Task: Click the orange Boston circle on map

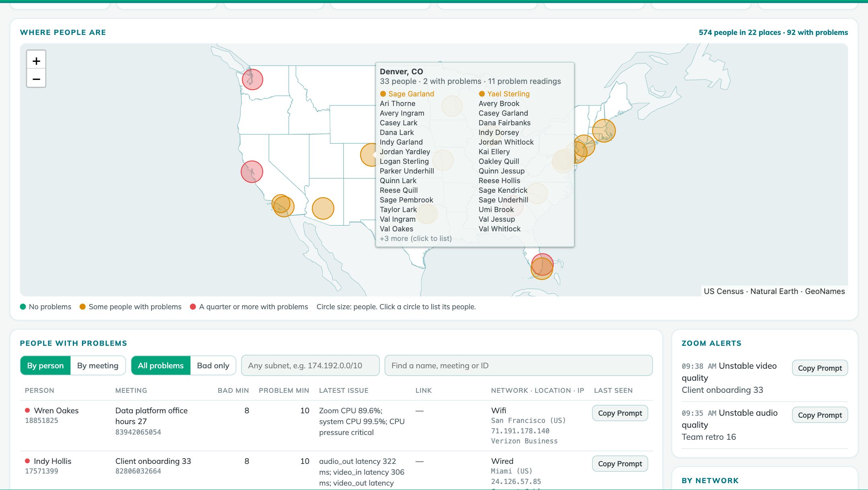Action: click(604, 131)
